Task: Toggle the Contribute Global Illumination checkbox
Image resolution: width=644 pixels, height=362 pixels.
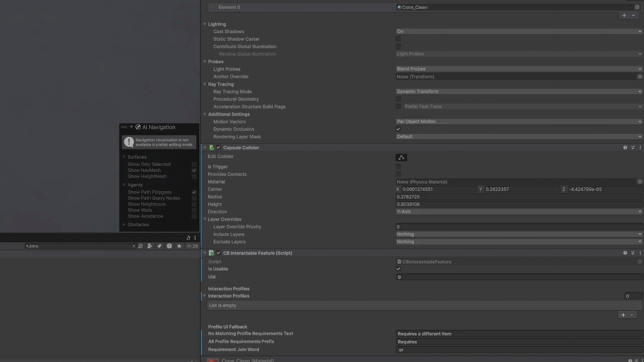Action: click(398, 46)
